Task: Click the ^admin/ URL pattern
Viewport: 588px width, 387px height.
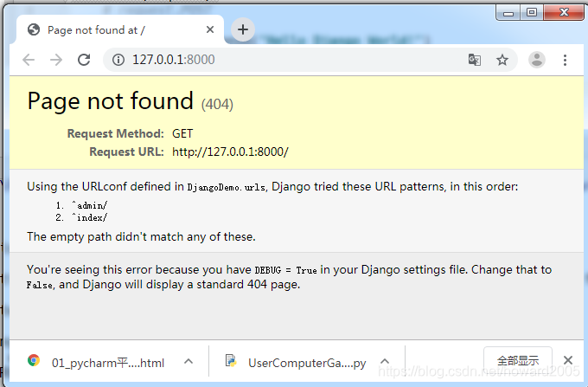Action: (89, 205)
